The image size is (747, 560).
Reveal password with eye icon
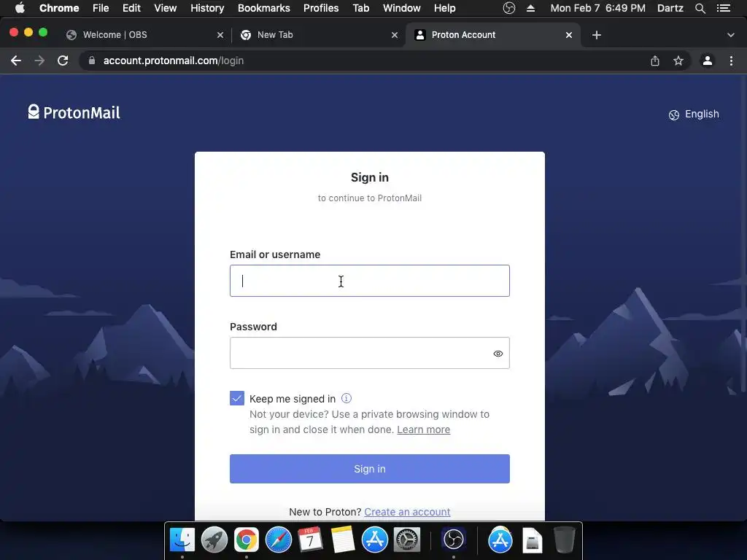point(498,354)
